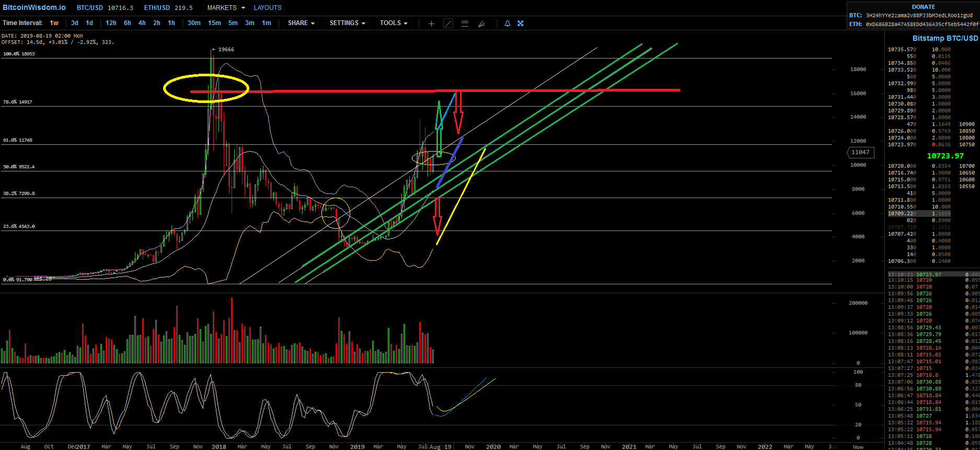
Task: Click the DONATE heading
Action: [923, 7]
